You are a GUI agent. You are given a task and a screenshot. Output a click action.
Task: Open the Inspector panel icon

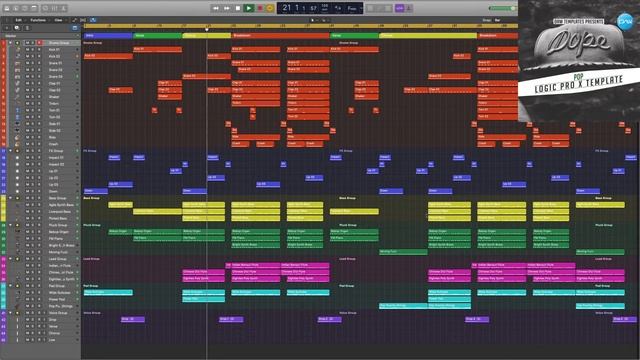point(16,8)
